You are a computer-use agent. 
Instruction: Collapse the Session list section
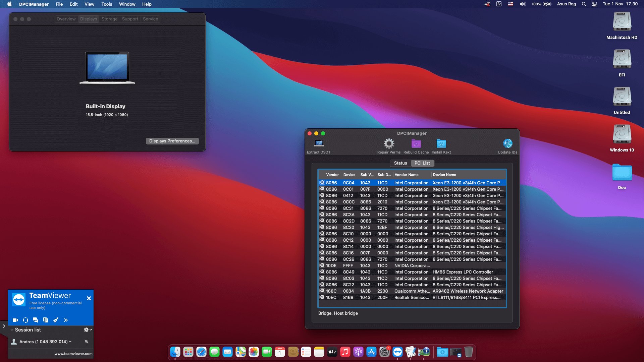pos(13,330)
